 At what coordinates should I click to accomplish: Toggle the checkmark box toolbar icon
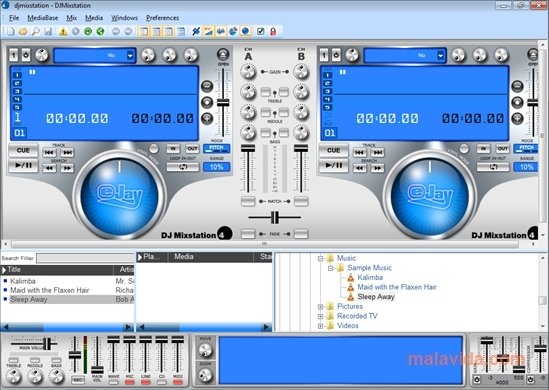(260, 32)
